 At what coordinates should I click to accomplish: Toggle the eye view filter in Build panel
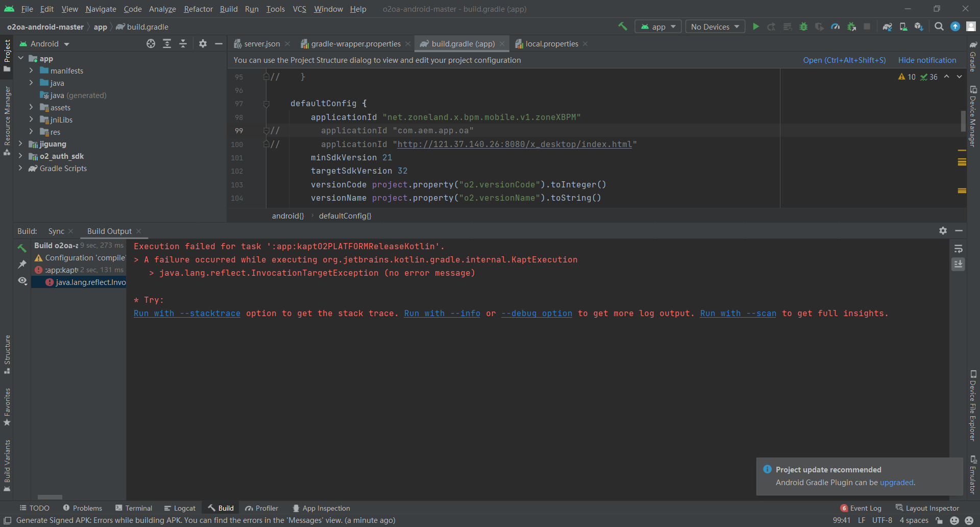[x=22, y=281]
